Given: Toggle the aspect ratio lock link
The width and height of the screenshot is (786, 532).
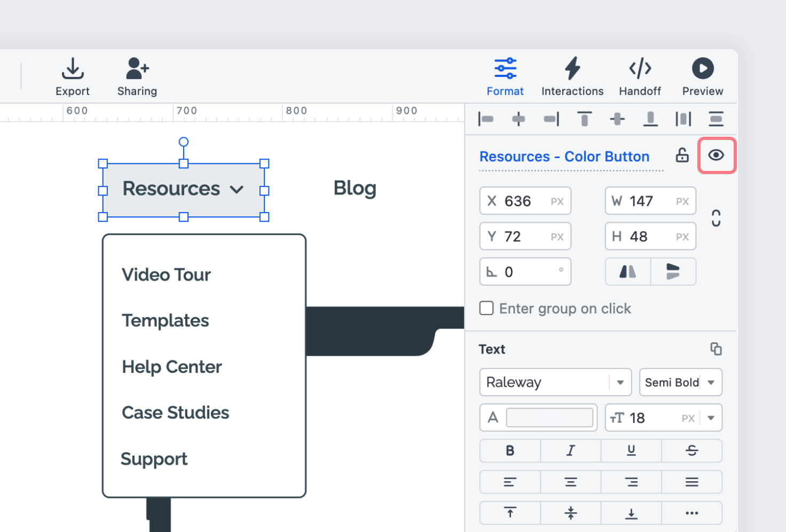Looking at the screenshot, I should [x=717, y=218].
